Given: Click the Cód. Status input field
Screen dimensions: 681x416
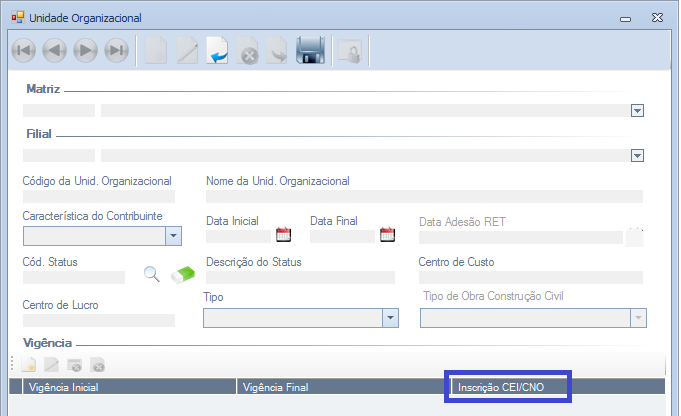Looking at the screenshot, I should 74,277.
